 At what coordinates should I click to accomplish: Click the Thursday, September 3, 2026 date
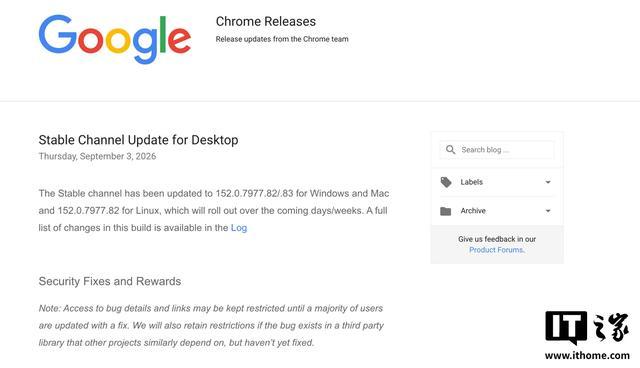click(97, 156)
